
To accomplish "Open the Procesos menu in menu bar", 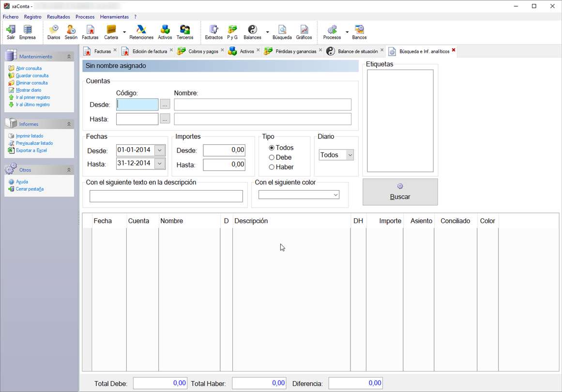I will point(85,17).
